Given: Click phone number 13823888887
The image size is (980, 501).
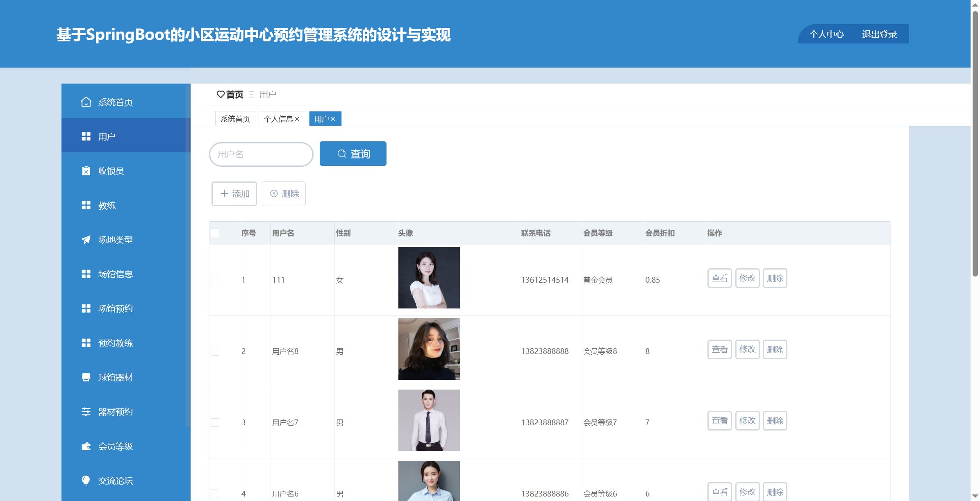Looking at the screenshot, I should click(x=545, y=422).
